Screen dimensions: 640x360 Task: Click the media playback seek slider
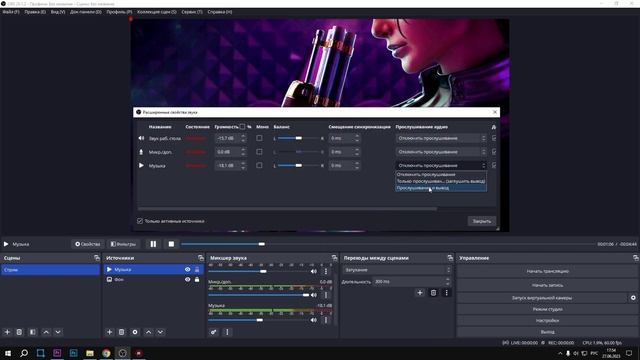point(388,244)
